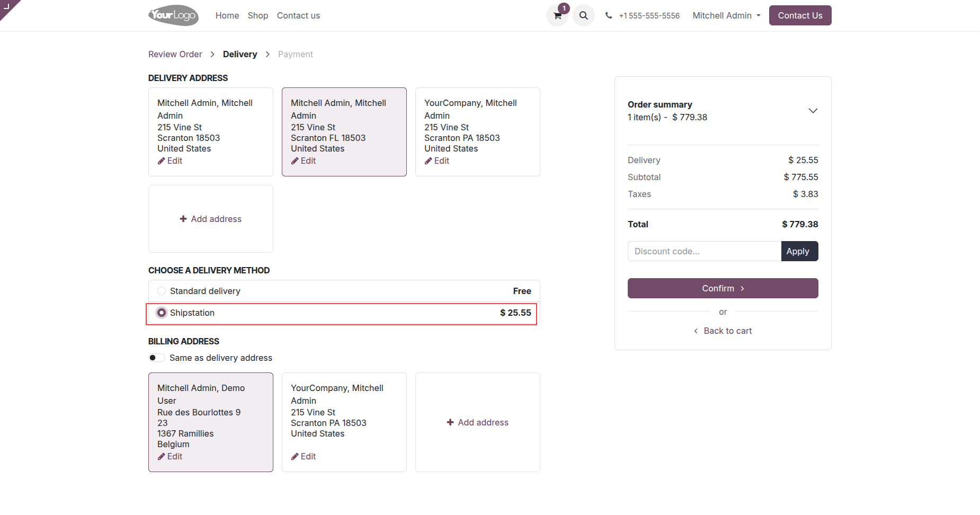Screen dimensions: 980x515
Task: Edit the Belgium billing address
Action: (x=170, y=457)
